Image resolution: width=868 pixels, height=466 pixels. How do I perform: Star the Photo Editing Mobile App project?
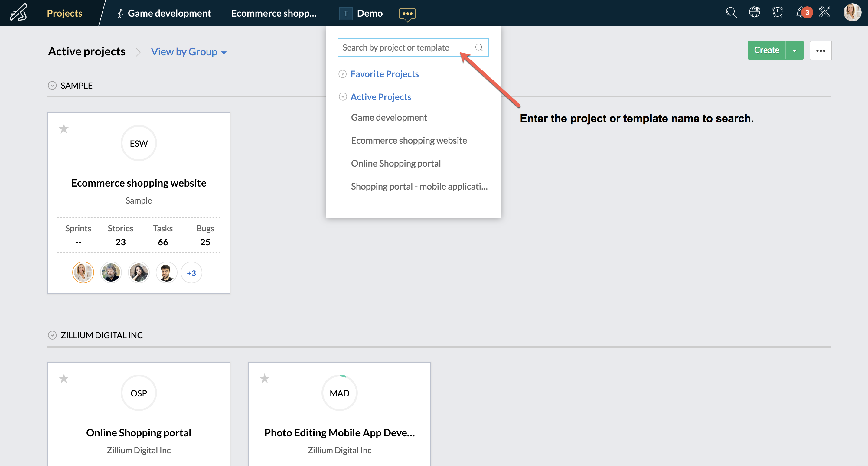265,378
